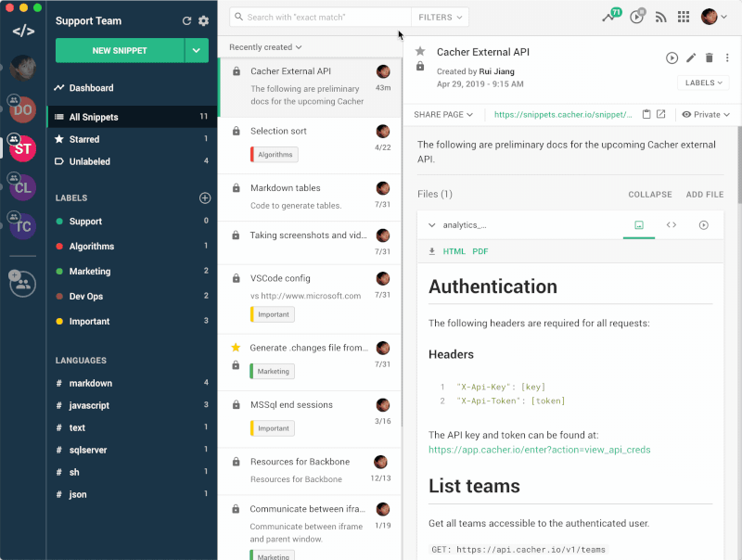Open the LABELS dropdown in snippet header
The height and width of the screenshot is (560, 742).
point(703,83)
